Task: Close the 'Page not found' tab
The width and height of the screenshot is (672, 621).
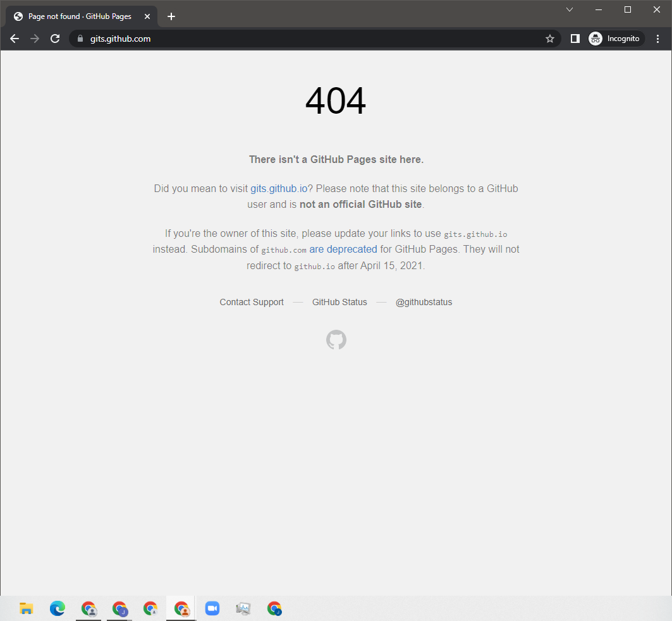Action: click(x=147, y=16)
